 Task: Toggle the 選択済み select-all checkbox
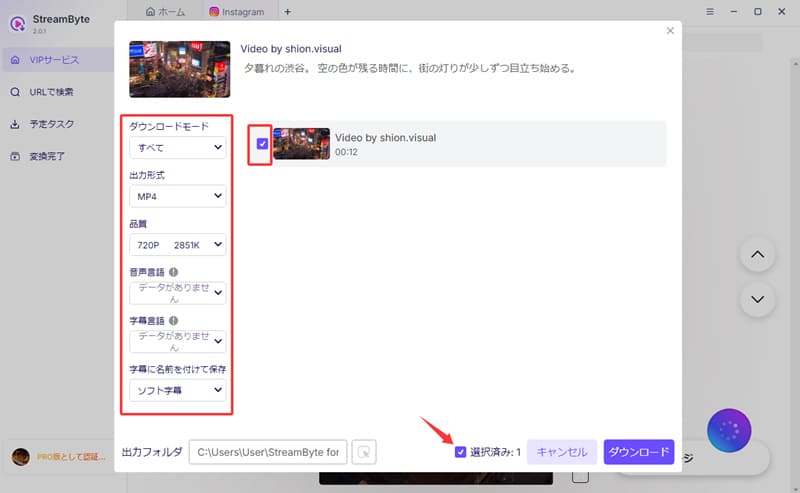pos(460,452)
